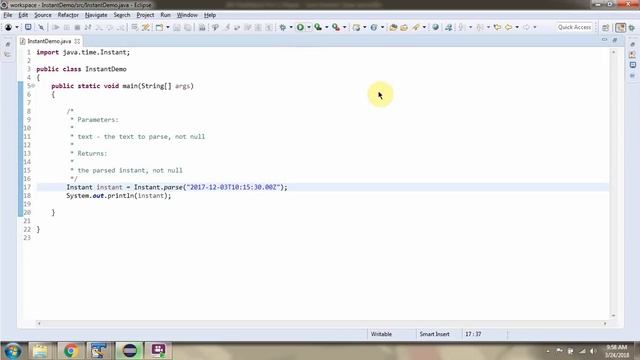Viewport: 640px width, 360px height.
Task: Click the New Java Class icon
Action: [x=373, y=27]
